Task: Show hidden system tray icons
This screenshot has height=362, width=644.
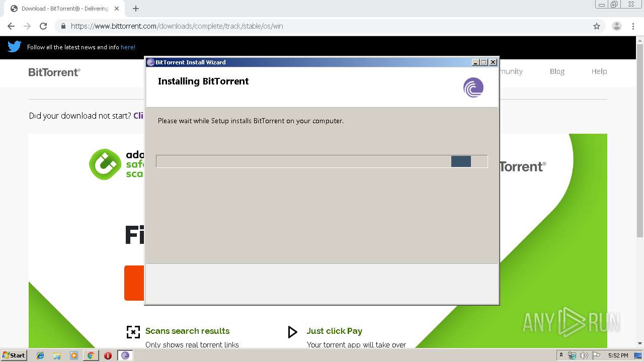Action: coord(561,355)
